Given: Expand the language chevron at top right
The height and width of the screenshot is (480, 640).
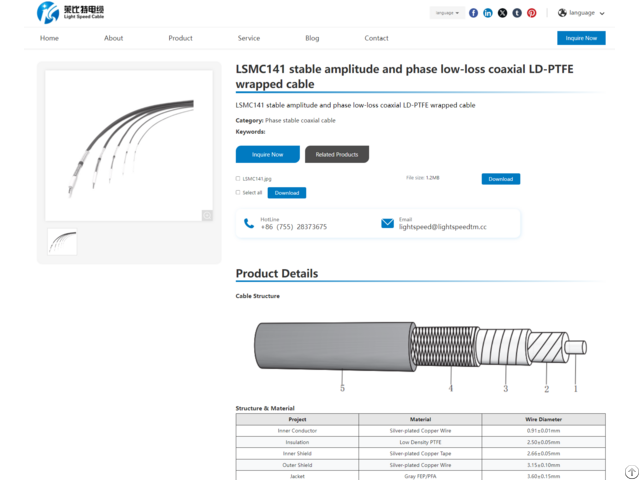Looking at the screenshot, I should 602,13.
